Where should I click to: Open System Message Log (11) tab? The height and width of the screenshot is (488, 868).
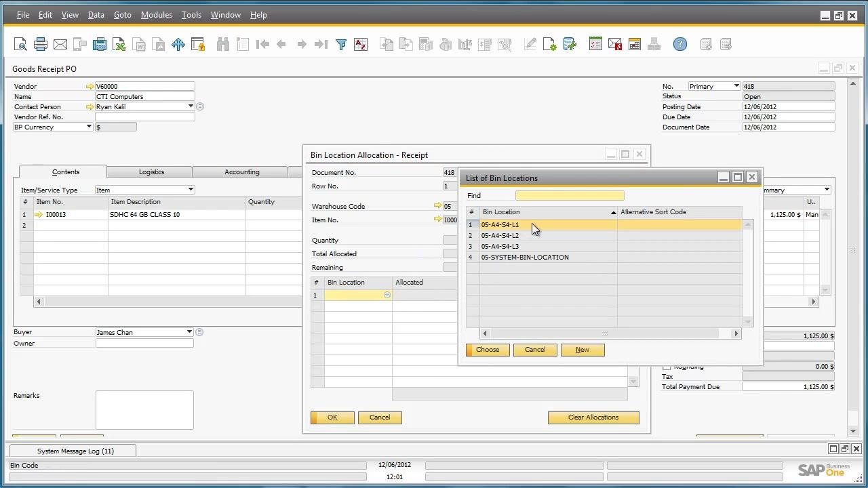[x=73, y=451]
